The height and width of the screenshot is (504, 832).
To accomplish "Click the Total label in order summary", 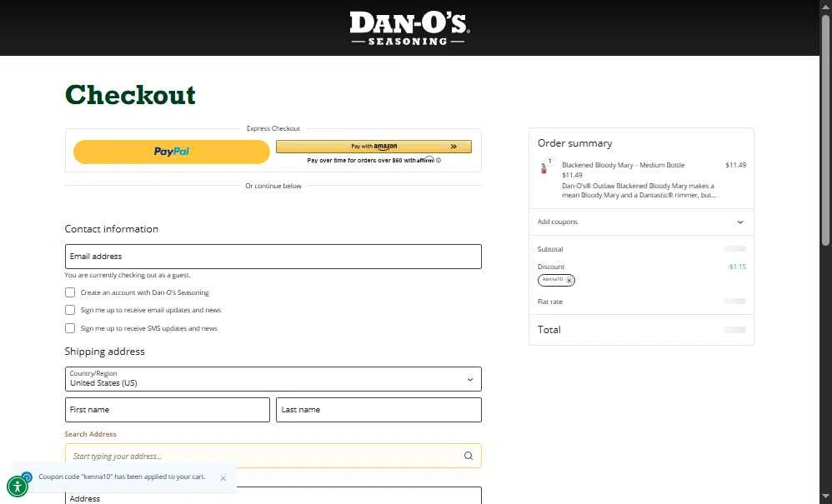I will click(549, 330).
